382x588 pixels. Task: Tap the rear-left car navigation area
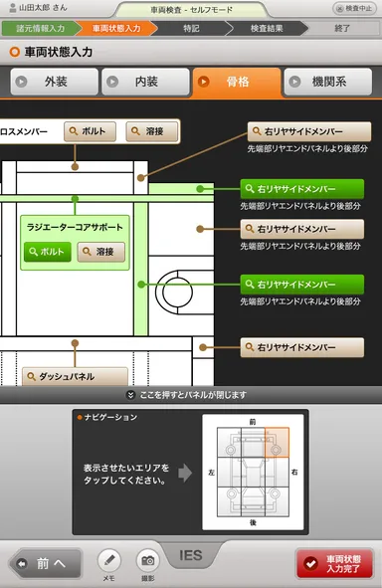pyautogui.click(x=229, y=501)
